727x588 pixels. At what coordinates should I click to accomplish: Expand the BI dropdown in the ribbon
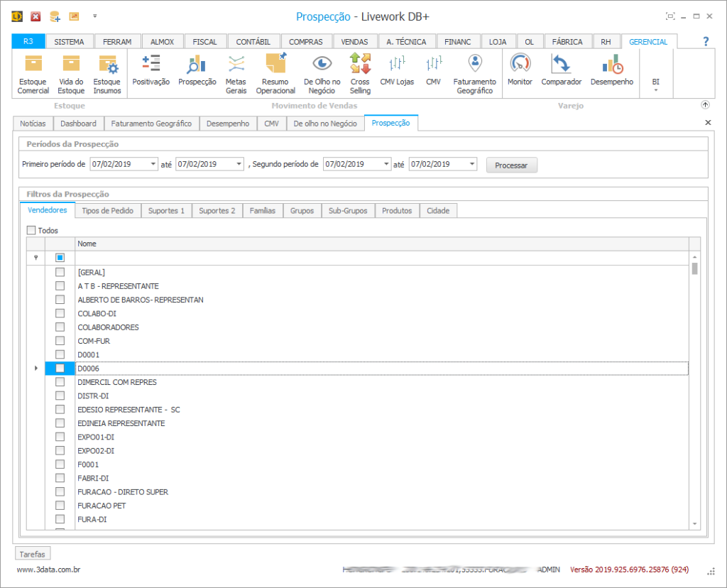[x=655, y=85]
